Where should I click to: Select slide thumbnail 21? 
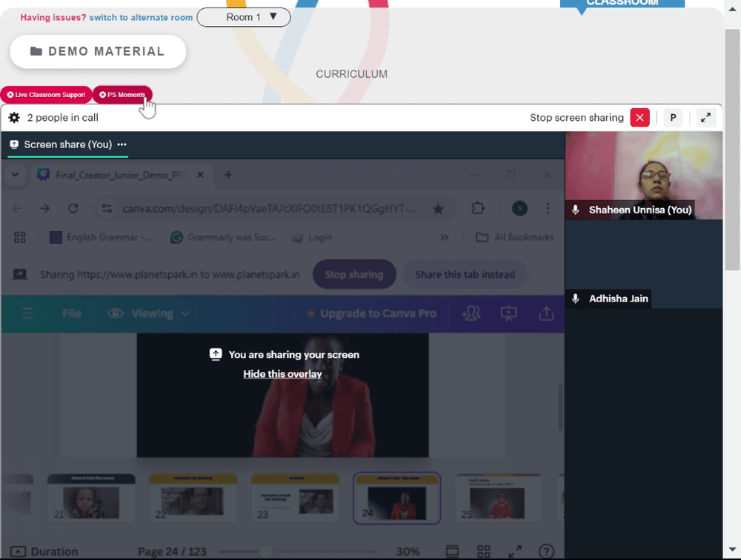(x=91, y=498)
